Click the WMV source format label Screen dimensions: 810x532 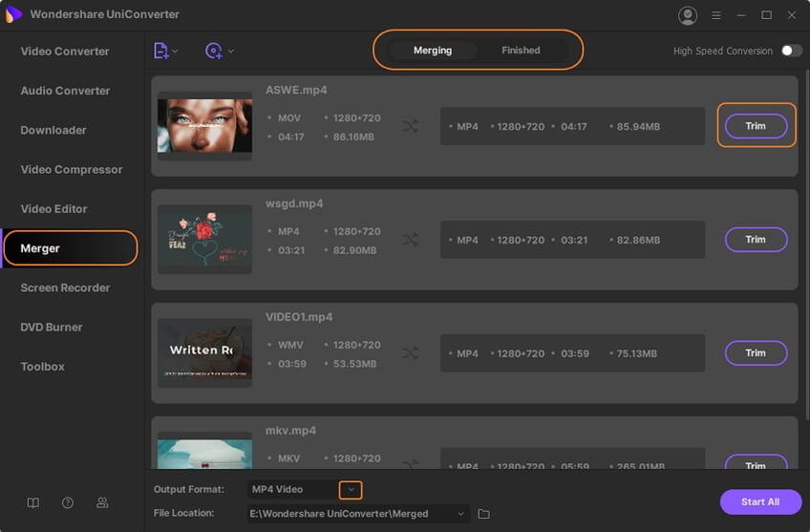290,345
